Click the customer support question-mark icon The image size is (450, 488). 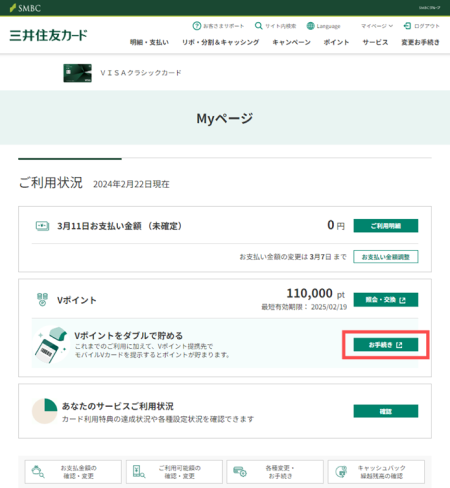(x=197, y=26)
